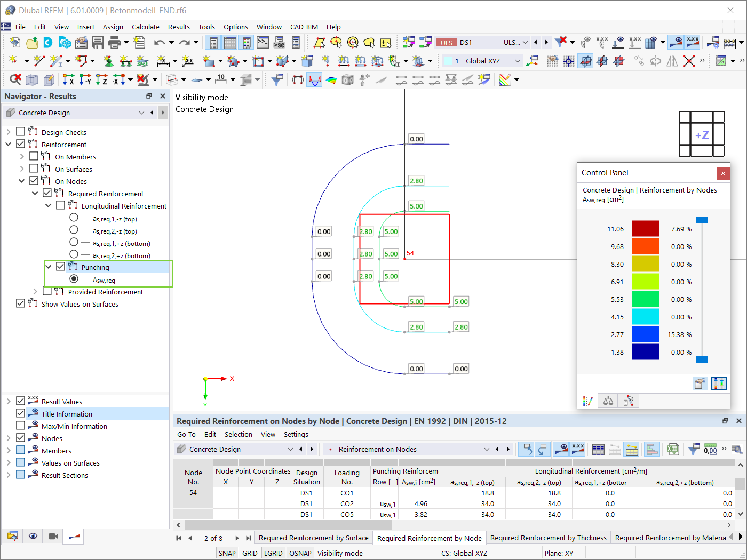Switch to Required Reinforcement by Surface tab
The image size is (747, 560).
(313, 538)
